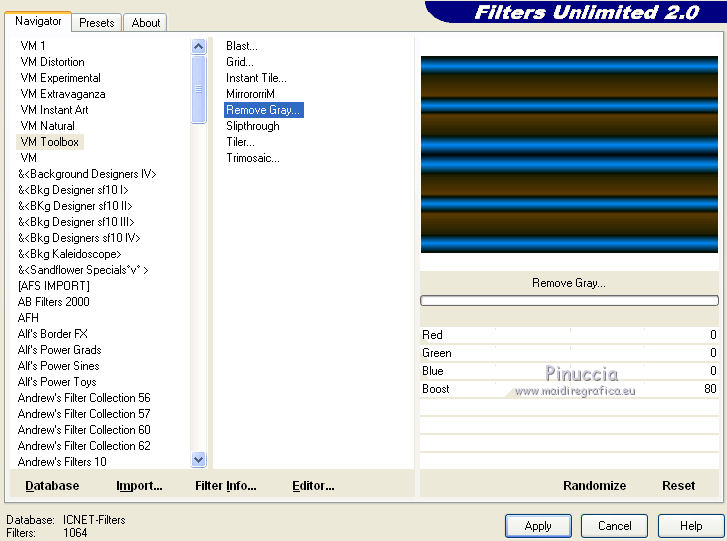This screenshot has width=727, height=541.
Task: Select Alf's Power Toys category
Action: (57, 382)
